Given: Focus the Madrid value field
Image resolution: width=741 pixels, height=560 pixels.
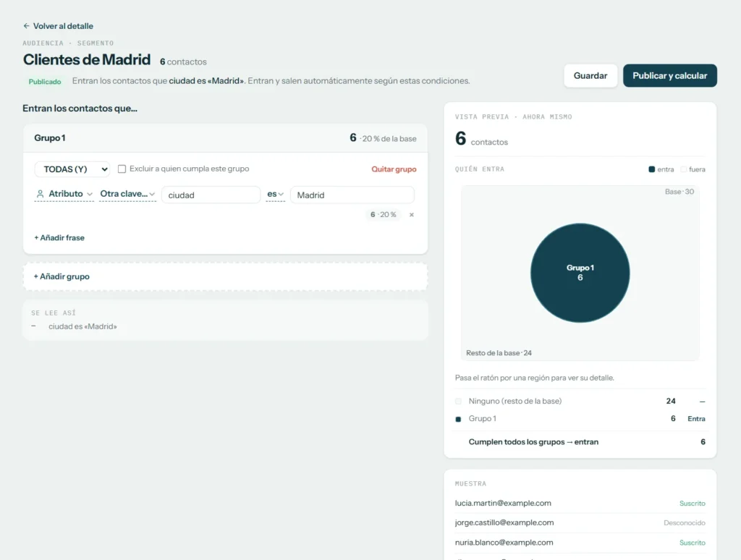Looking at the screenshot, I should [x=352, y=195].
